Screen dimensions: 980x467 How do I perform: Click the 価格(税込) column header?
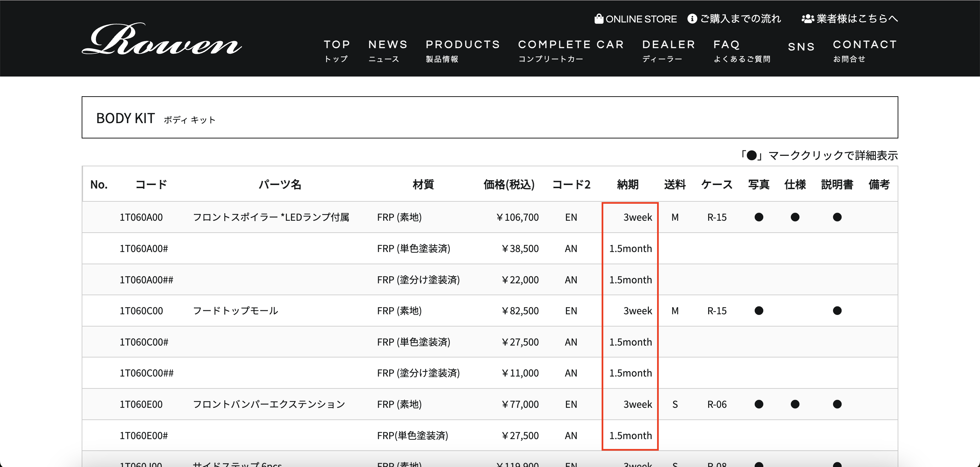509,184
